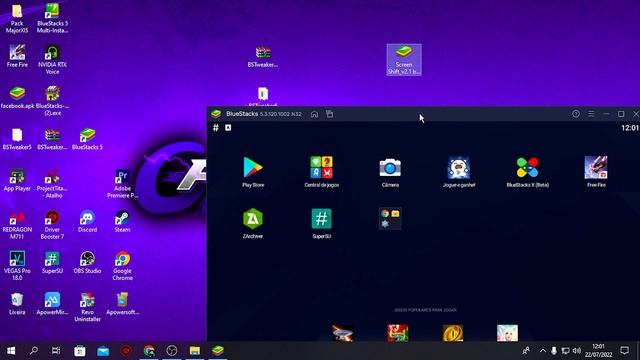
Task: Open Mail app from taskbar
Action: tap(103, 351)
